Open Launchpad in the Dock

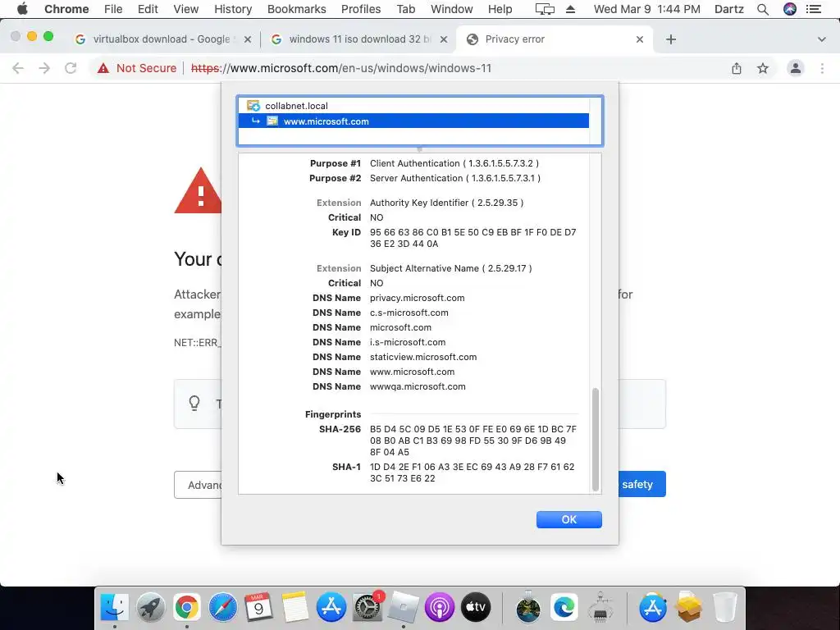(151, 607)
